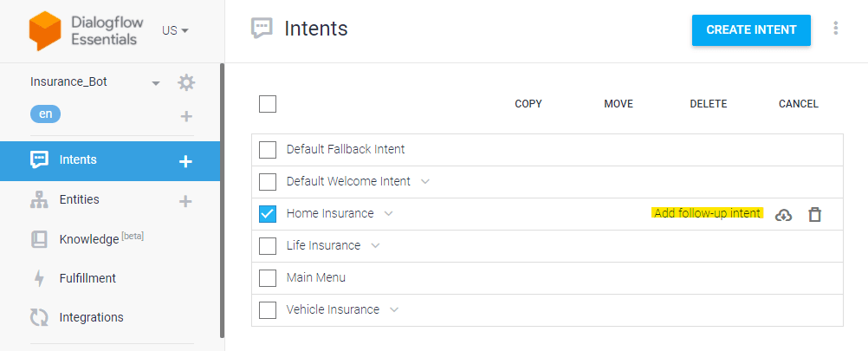The height and width of the screenshot is (351, 868).
Task: Uncheck the Home Insurance checkbox
Action: [x=268, y=214]
